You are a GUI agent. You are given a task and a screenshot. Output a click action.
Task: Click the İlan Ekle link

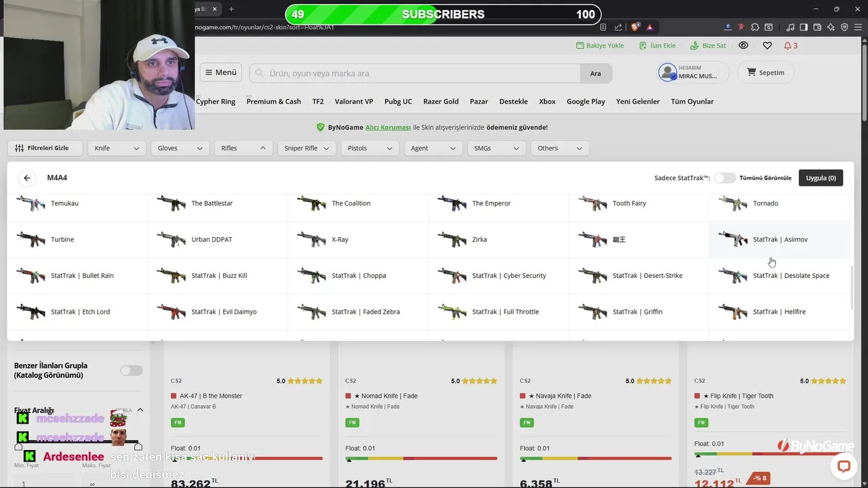pos(658,45)
